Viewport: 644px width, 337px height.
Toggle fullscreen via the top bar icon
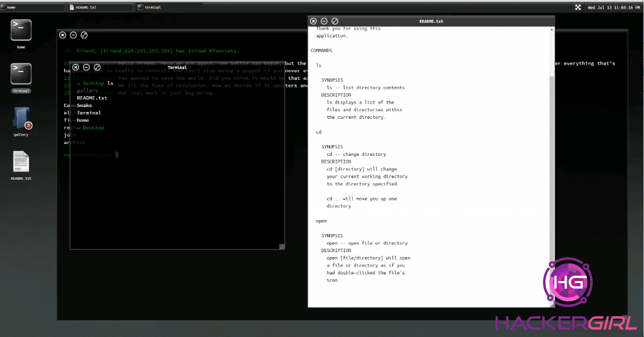(x=578, y=8)
